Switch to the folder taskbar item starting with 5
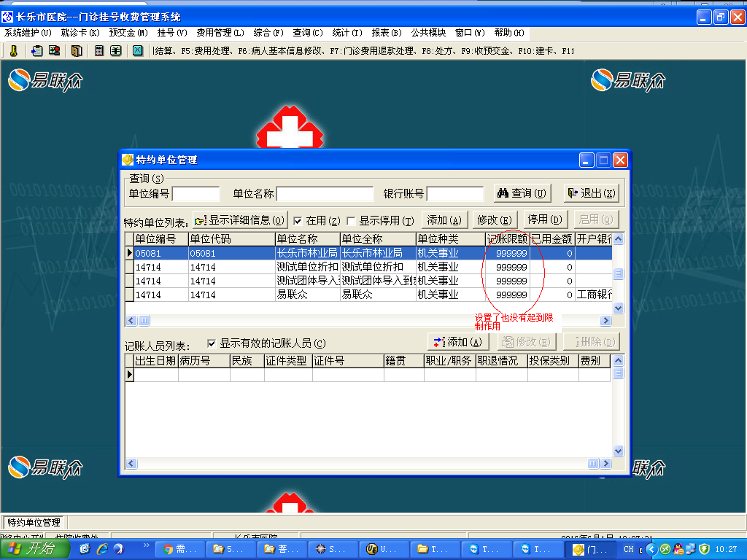The image size is (747, 560). [x=231, y=549]
